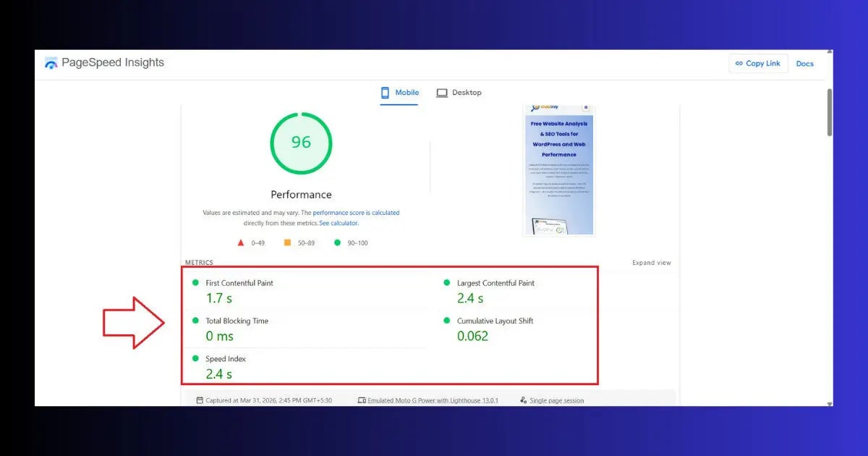Open the Docs page
The image size is (868, 456).
pos(804,64)
